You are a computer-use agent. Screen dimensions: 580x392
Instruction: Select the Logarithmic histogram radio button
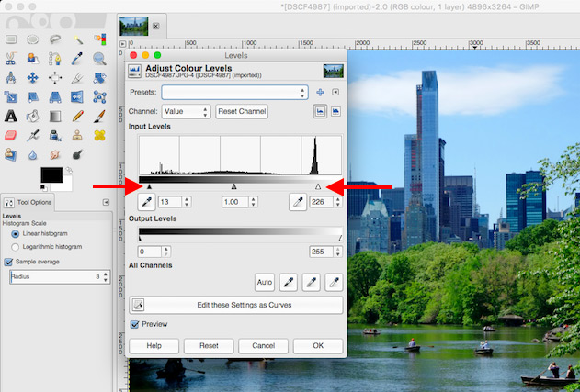(15, 246)
